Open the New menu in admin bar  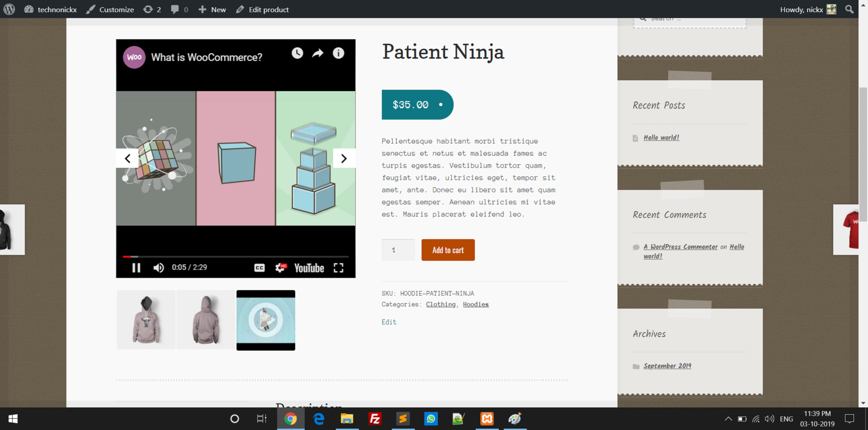213,9
